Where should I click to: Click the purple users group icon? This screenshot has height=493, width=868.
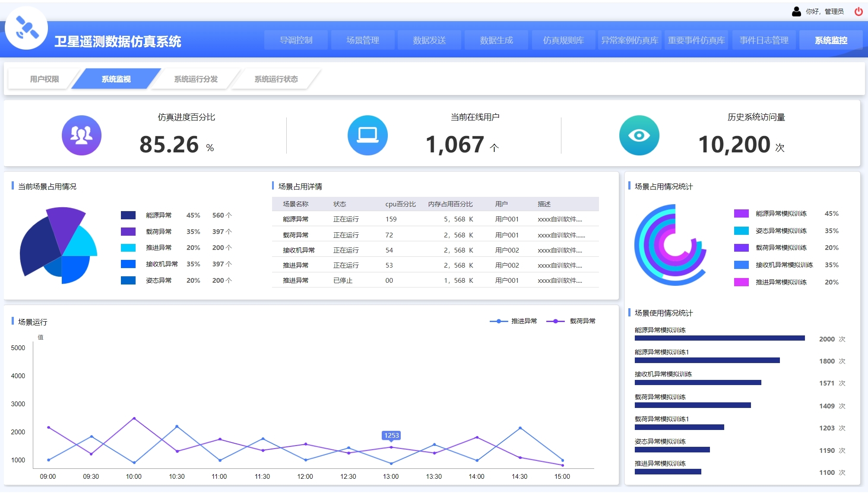click(82, 135)
